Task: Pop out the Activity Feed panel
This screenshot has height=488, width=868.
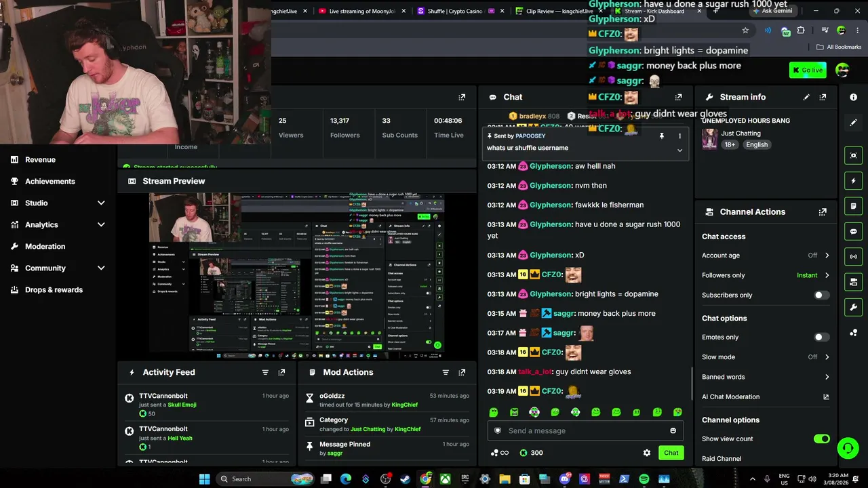Action: [x=281, y=372]
